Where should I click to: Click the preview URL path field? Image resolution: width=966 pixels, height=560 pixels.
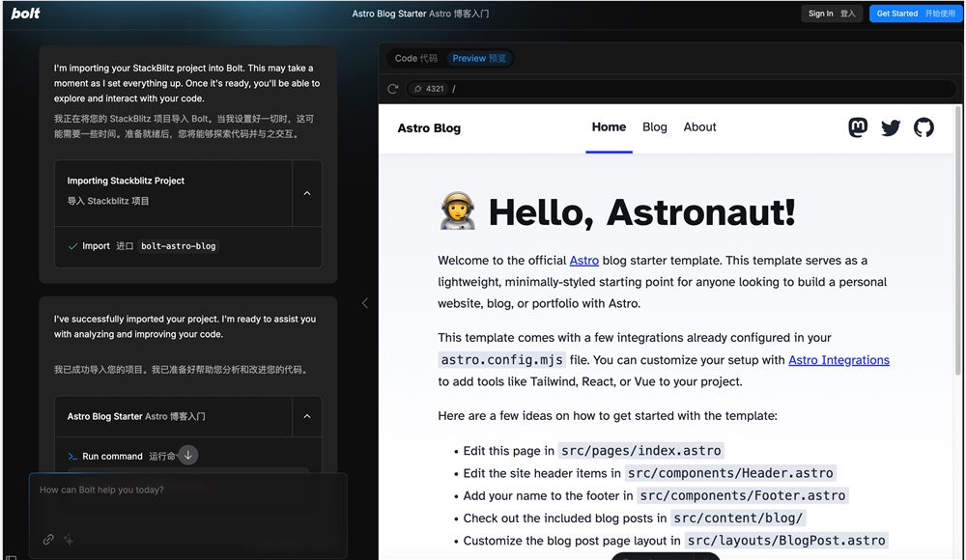click(x=680, y=89)
